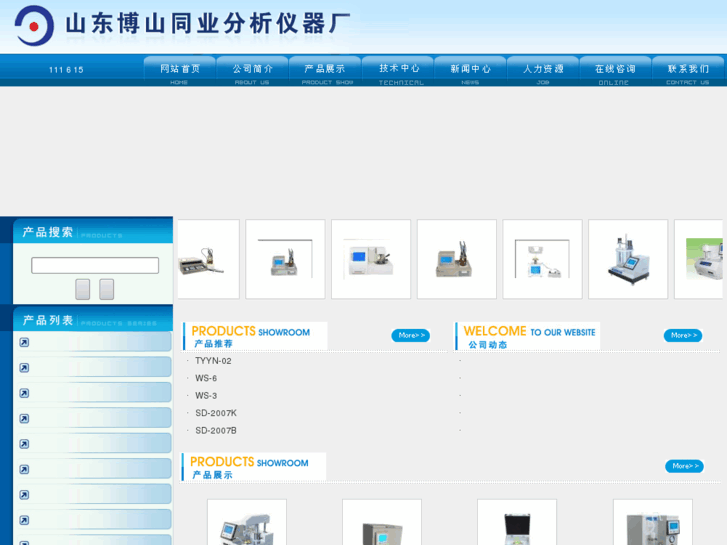Click the fourth arrow icon in 产品列表
The height and width of the screenshot is (545, 727).
point(24,419)
